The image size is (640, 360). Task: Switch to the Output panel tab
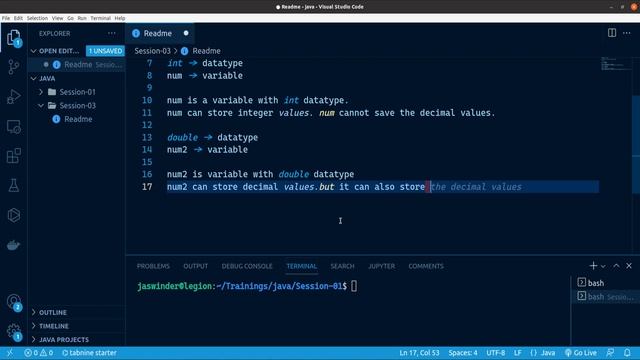(x=196, y=266)
